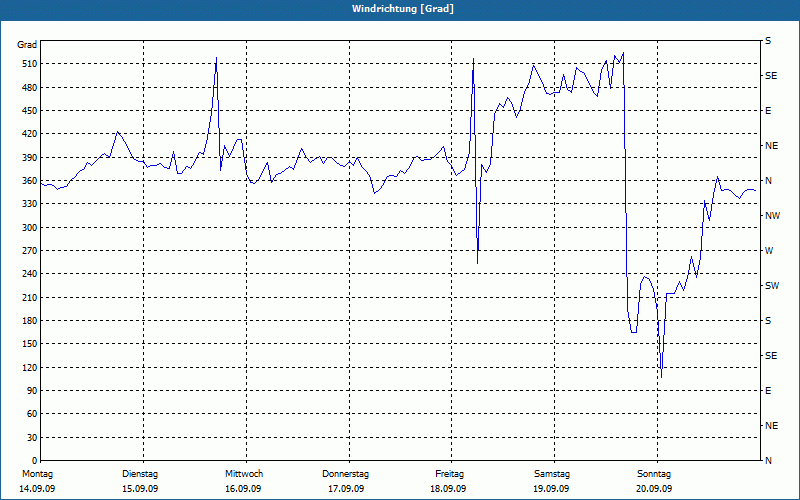Viewport: 800px width, 500px height.
Task: Select the 480 value on the Grad axis
Action: click(x=30, y=88)
